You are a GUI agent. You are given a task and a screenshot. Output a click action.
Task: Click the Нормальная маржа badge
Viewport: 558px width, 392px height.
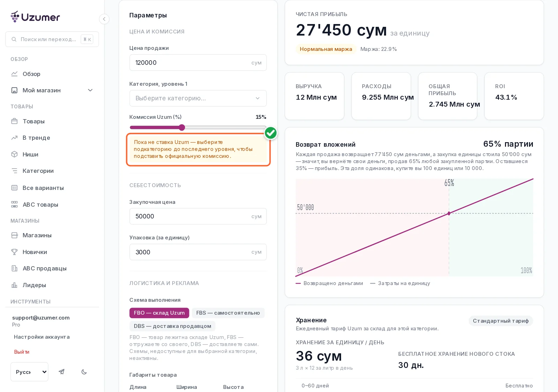[x=326, y=49]
